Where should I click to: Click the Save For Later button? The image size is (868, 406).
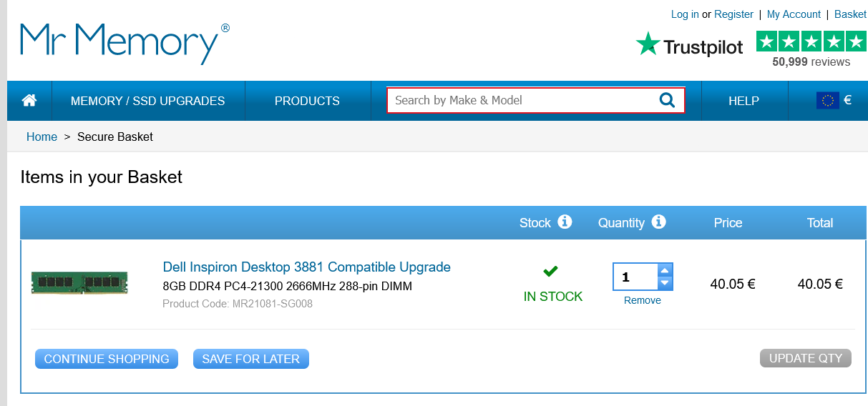coord(251,359)
